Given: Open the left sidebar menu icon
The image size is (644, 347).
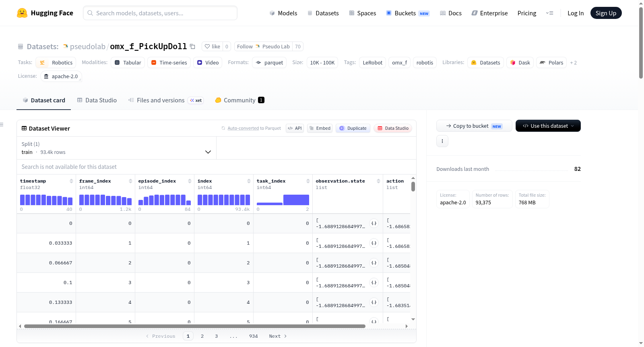Looking at the screenshot, I should coord(2,125).
